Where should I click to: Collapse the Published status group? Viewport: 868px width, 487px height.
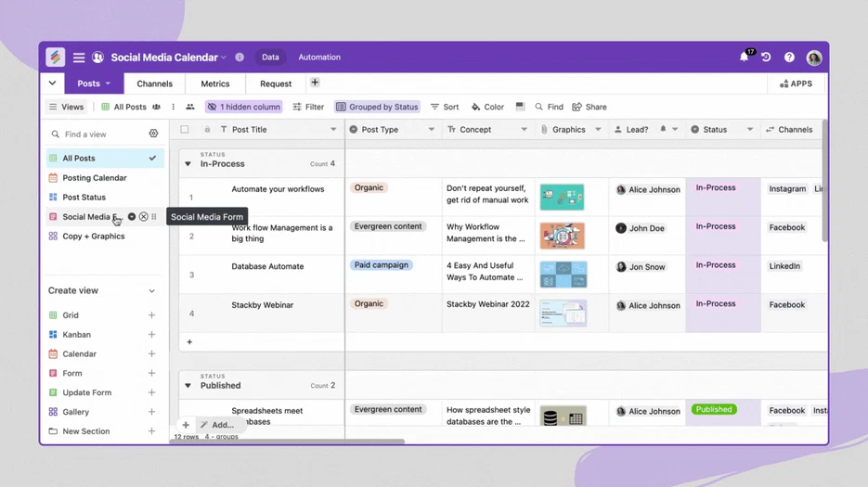pyautogui.click(x=188, y=386)
